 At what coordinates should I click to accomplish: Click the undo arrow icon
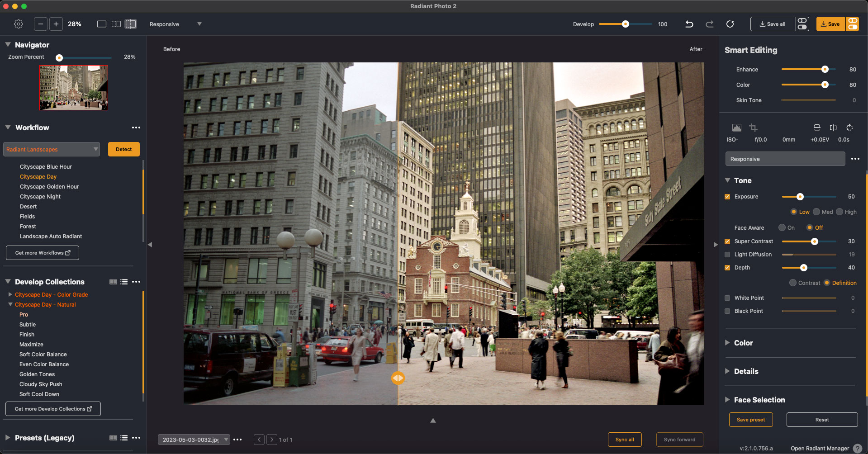point(689,24)
